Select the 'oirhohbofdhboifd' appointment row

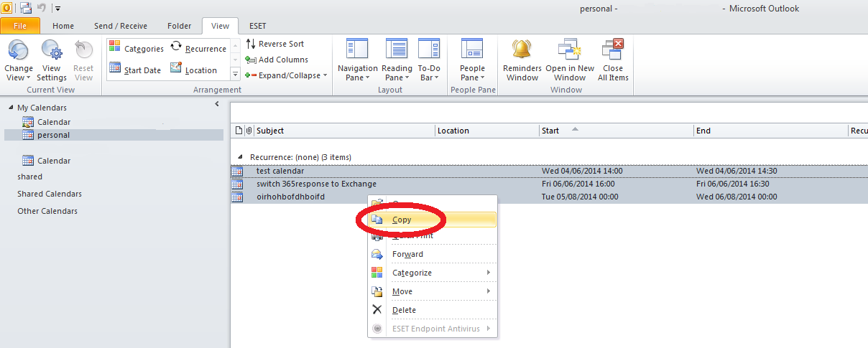(x=549, y=197)
